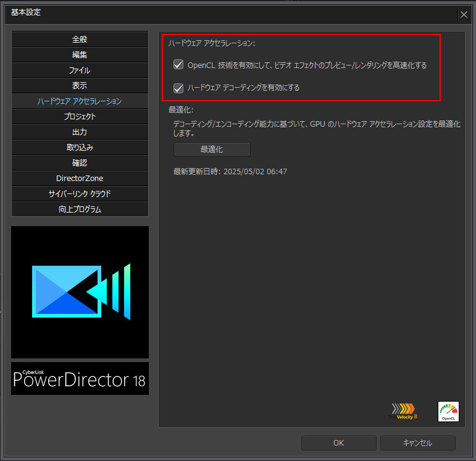Select the ファイル settings category
The image size is (476, 461).
80,70
